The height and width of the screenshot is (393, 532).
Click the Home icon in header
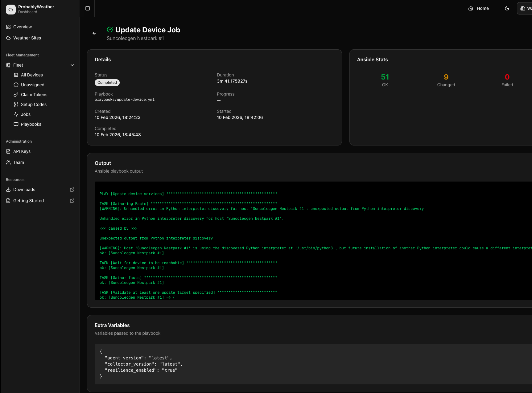[x=471, y=8]
